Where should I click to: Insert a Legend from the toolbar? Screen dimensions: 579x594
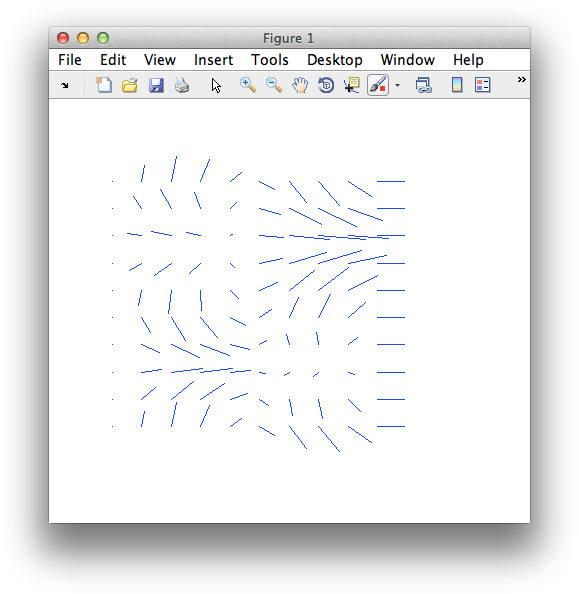pyautogui.click(x=482, y=85)
